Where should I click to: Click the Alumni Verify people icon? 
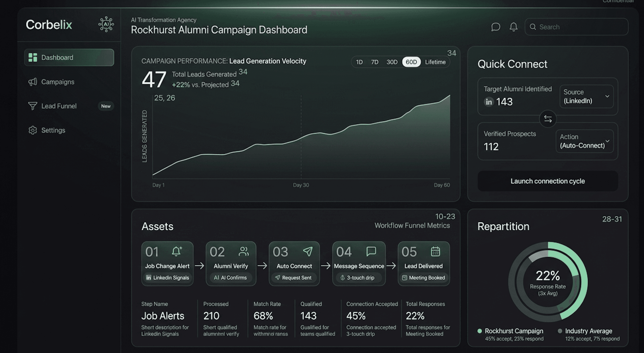coord(244,251)
